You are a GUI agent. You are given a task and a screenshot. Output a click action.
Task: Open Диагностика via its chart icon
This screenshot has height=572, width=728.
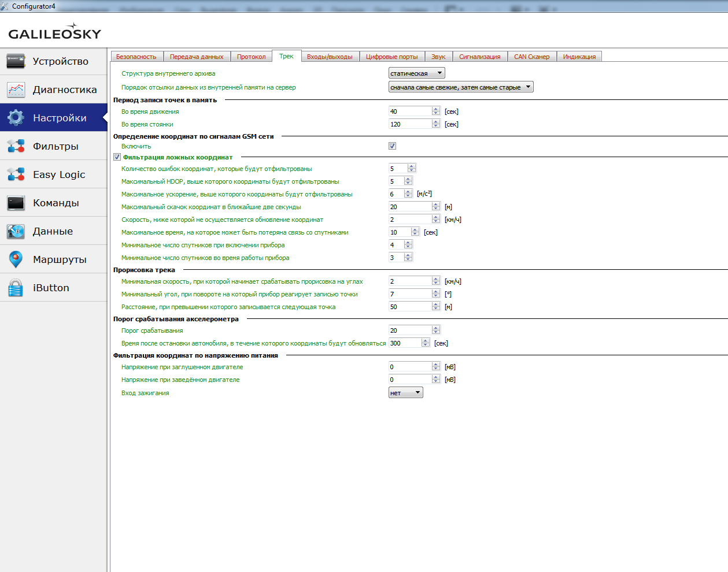(x=16, y=90)
